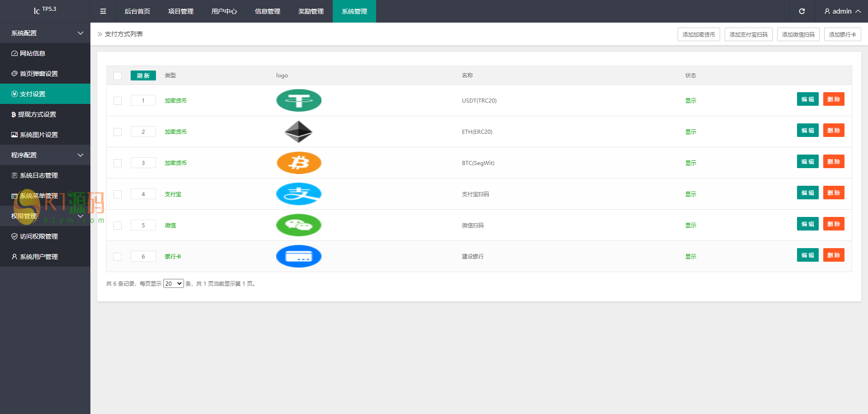Click the 添加支付宝扫码 button

[x=749, y=34]
